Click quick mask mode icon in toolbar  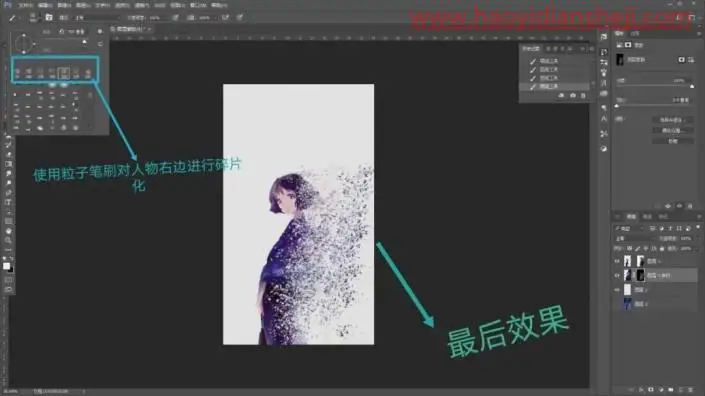coord(8,280)
